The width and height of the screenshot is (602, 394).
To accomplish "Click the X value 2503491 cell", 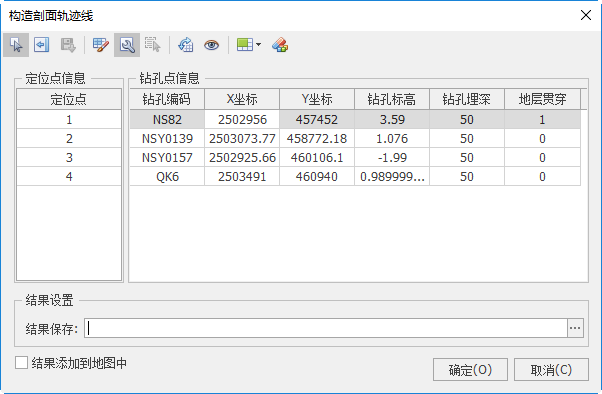I will (x=242, y=176).
